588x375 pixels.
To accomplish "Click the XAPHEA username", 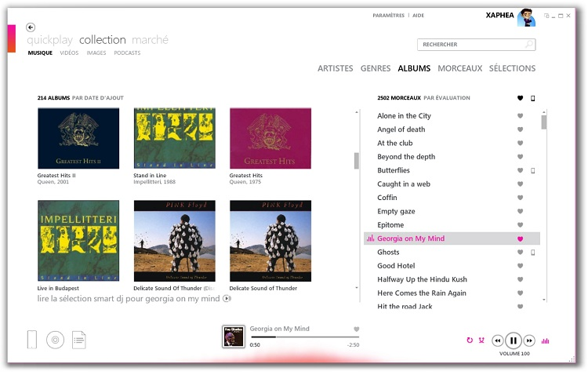I will [x=500, y=16].
